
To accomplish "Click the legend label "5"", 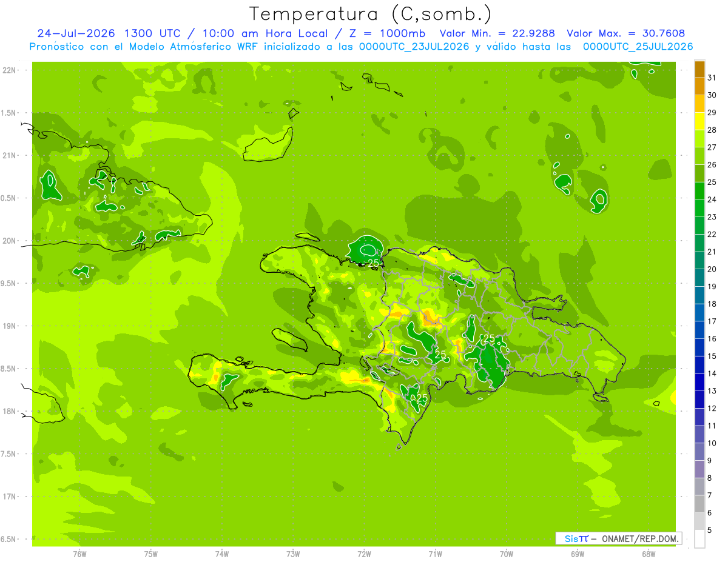I will click(x=710, y=530).
